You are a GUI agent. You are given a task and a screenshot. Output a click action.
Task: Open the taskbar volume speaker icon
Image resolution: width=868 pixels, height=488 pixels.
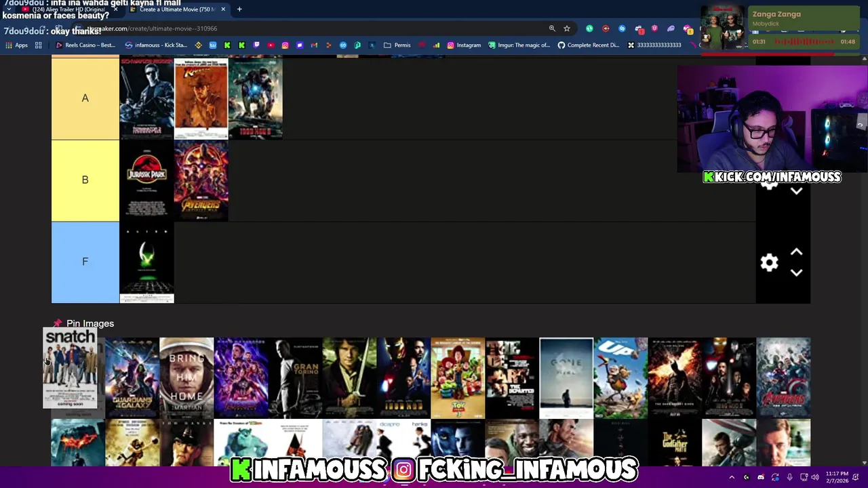pos(815,477)
